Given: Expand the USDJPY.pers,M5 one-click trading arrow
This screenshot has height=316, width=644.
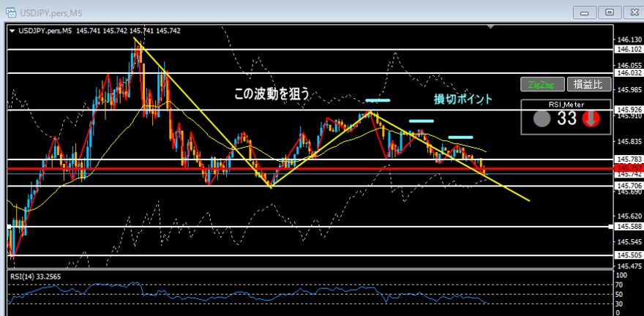Looking at the screenshot, I should click(x=12, y=31).
